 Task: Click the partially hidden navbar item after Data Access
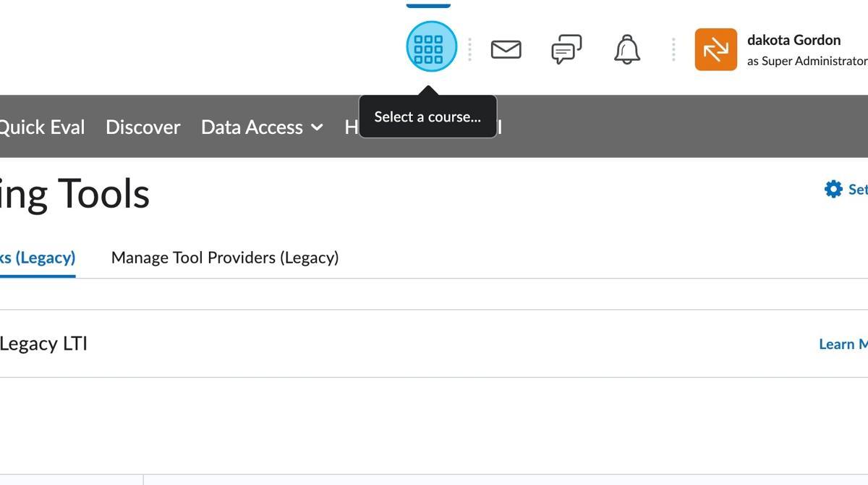point(351,127)
